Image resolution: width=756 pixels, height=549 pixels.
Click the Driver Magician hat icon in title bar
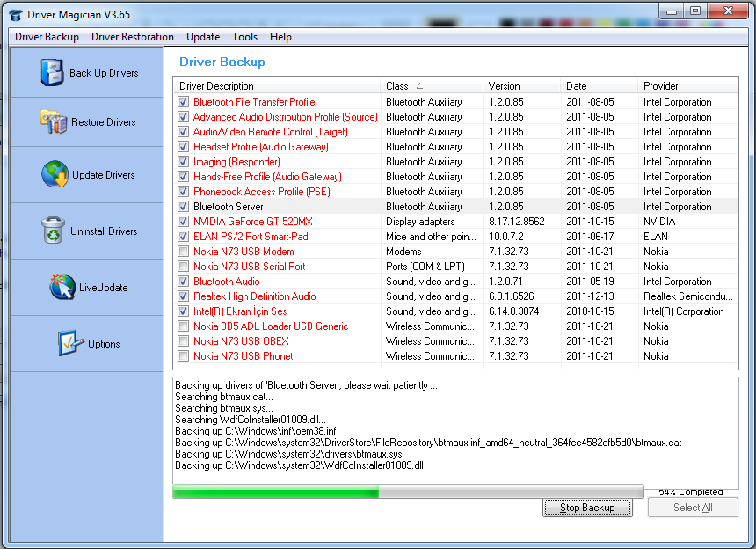(x=16, y=15)
